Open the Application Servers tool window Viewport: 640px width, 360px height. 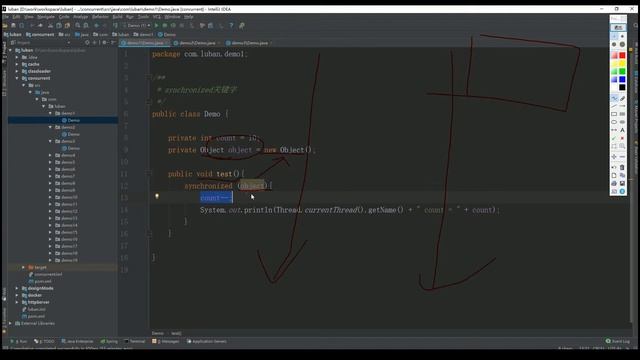pos(207,341)
